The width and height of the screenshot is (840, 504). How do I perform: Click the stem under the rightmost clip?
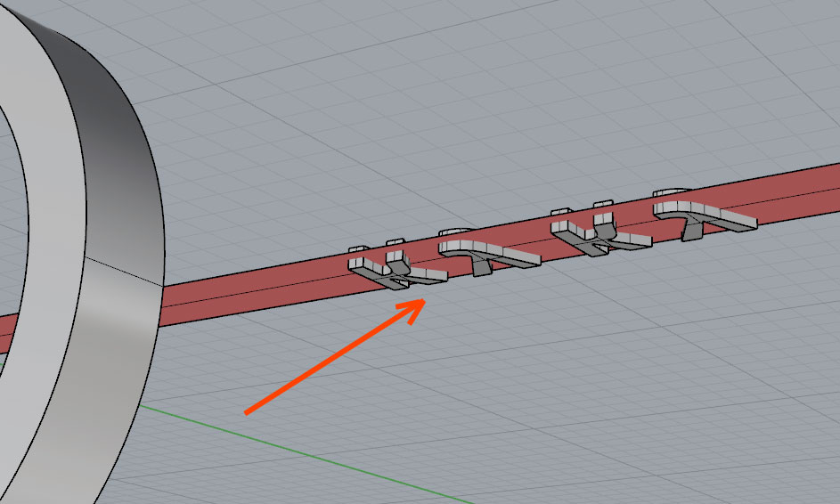pyautogui.click(x=693, y=230)
